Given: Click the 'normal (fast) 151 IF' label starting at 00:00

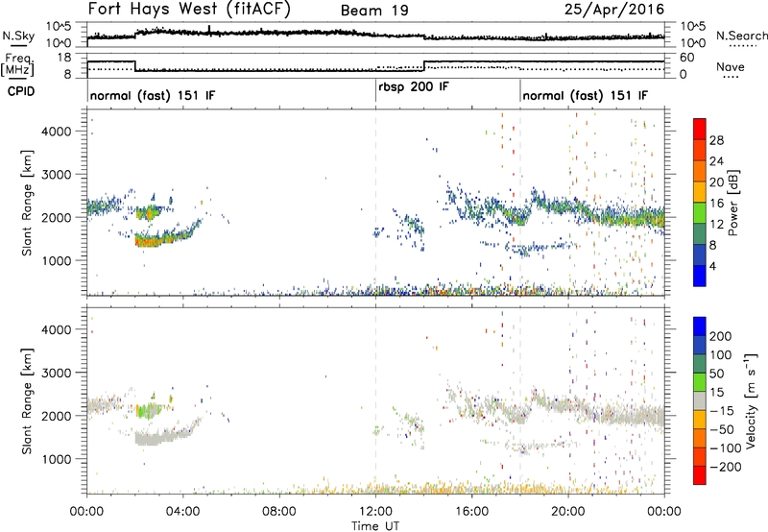Looking at the screenshot, I should [153, 95].
